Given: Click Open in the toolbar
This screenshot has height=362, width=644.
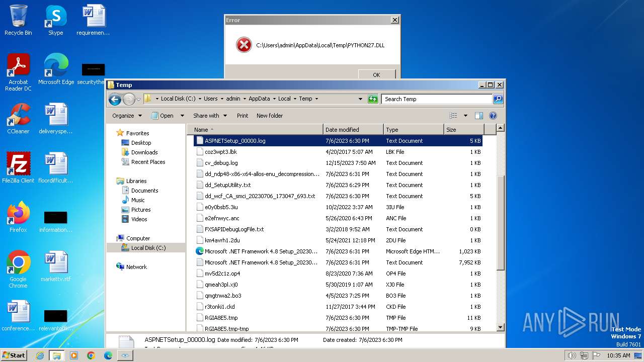Looking at the screenshot, I should 163,116.
